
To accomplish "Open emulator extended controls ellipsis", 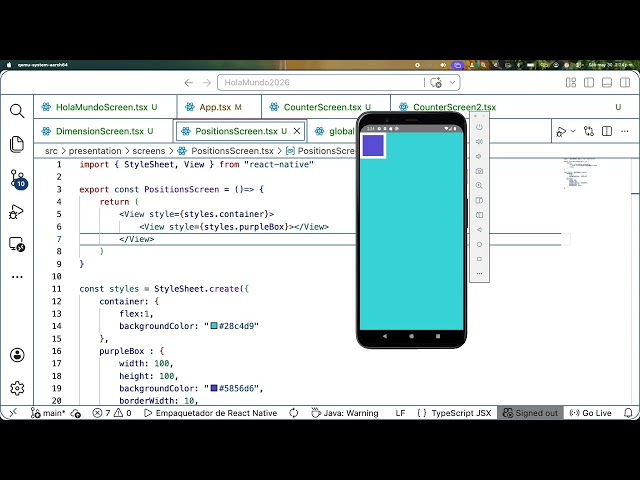I will [x=479, y=273].
